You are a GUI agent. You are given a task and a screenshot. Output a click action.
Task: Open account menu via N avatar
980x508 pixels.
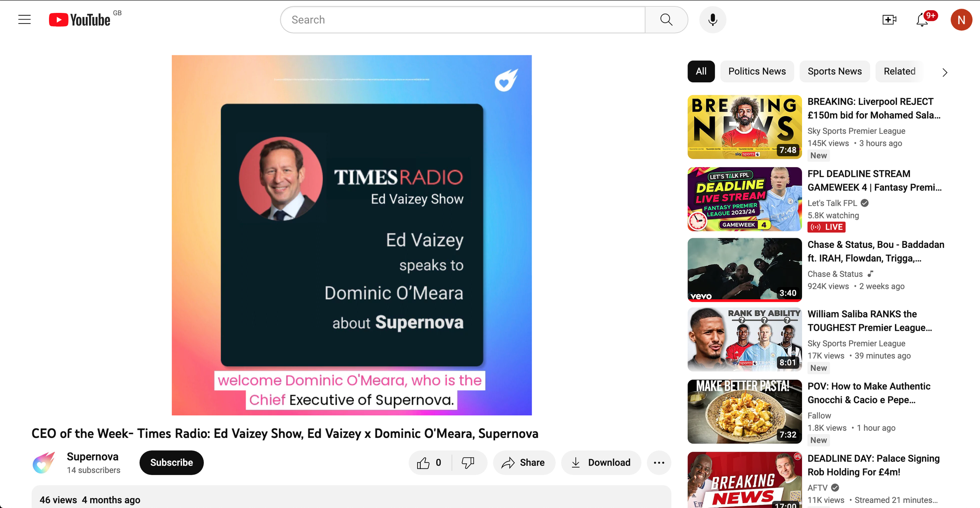(x=961, y=20)
